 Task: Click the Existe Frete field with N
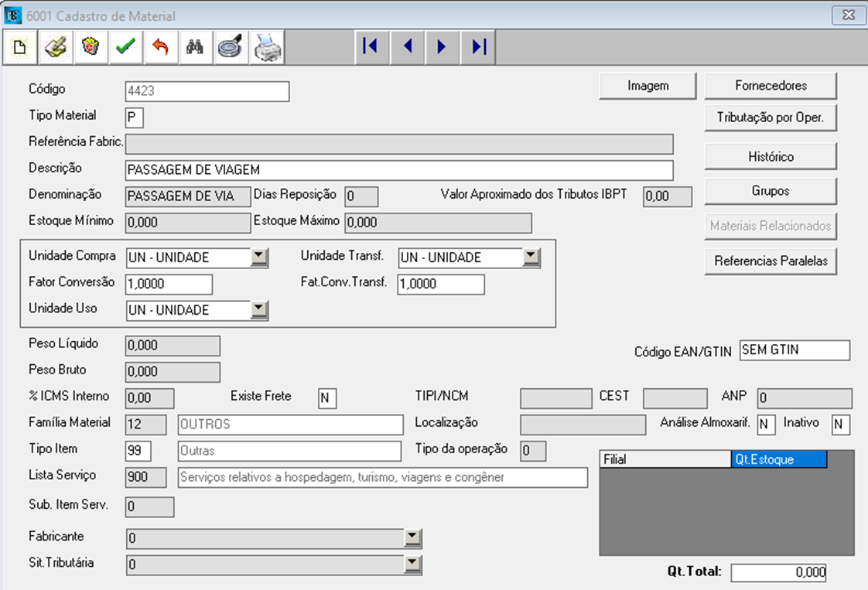[327, 398]
